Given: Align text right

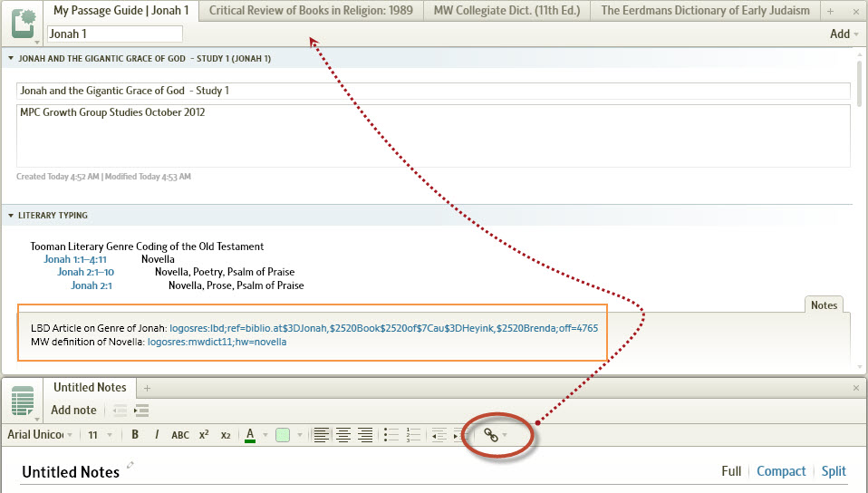Looking at the screenshot, I should 365,435.
